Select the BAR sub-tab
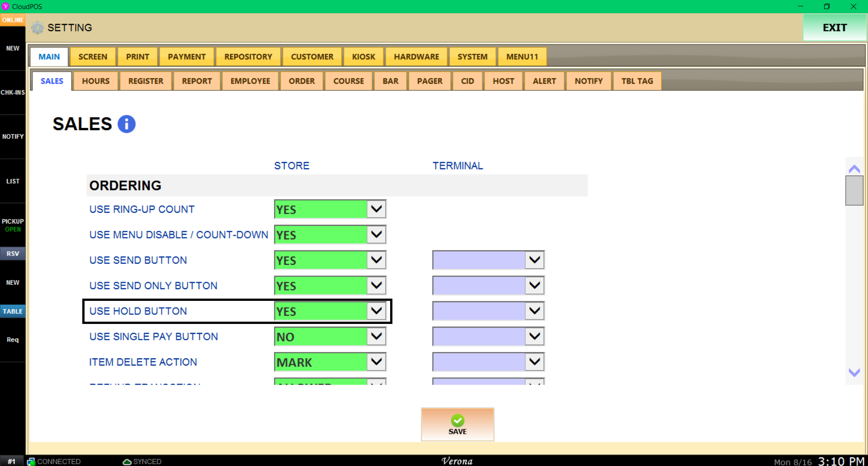The width and height of the screenshot is (868, 466). (x=391, y=81)
